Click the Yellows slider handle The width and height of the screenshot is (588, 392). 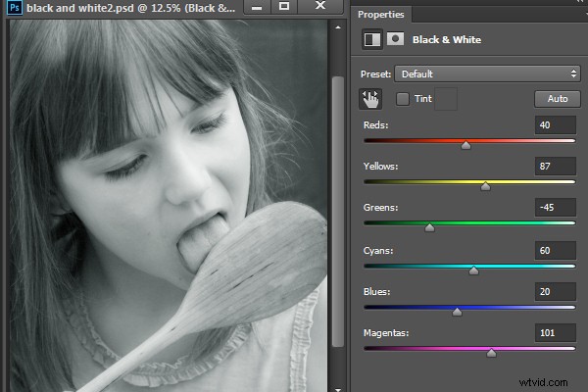tap(485, 186)
